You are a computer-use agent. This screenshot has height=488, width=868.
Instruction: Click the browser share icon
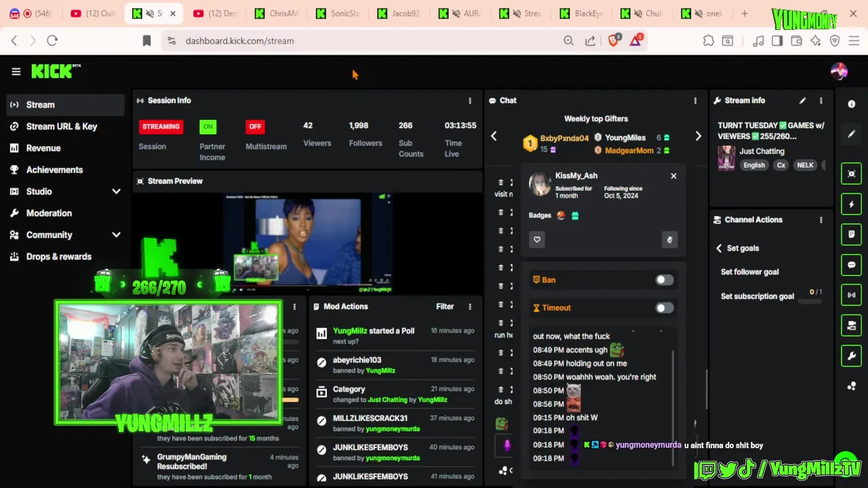590,41
